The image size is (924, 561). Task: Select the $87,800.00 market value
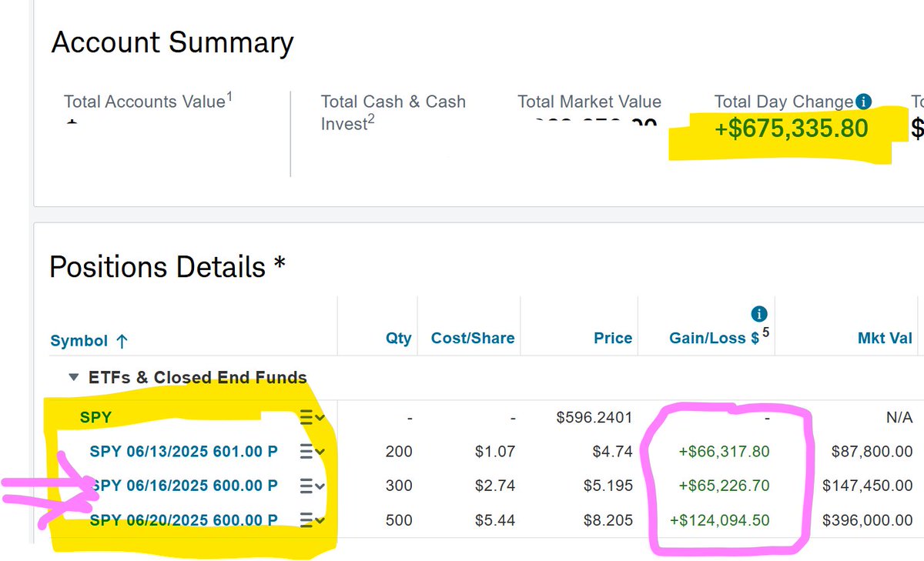tap(872, 452)
